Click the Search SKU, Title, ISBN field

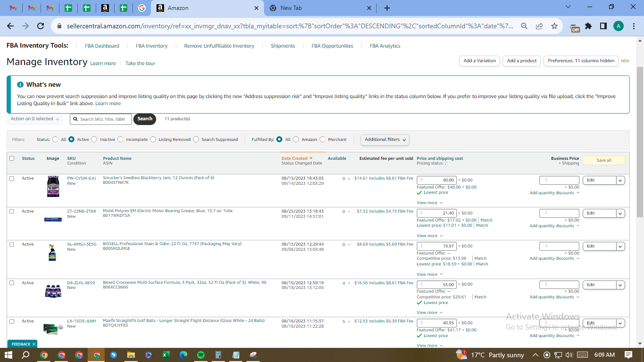pyautogui.click(x=101, y=119)
